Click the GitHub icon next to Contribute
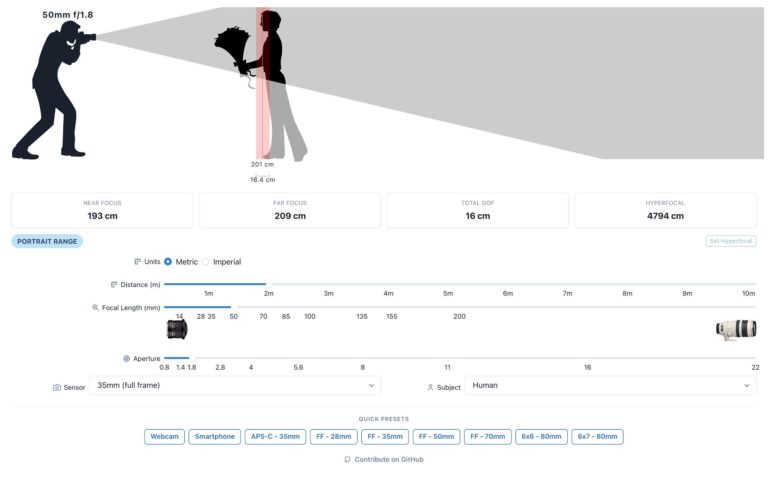The image size is (768, 479). [x=347, y=459]
